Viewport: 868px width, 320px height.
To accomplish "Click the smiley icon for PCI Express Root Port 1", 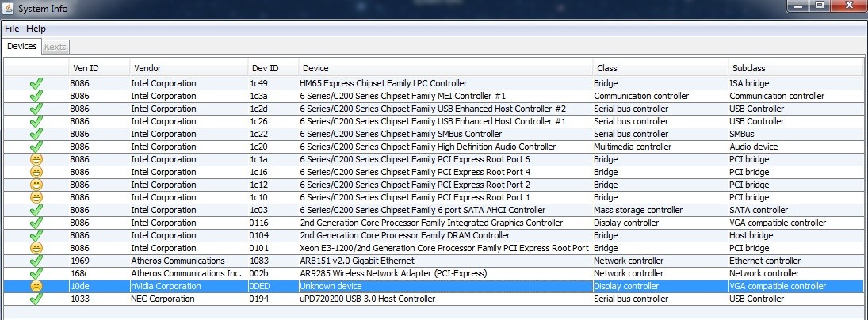I will coord(36,197).
